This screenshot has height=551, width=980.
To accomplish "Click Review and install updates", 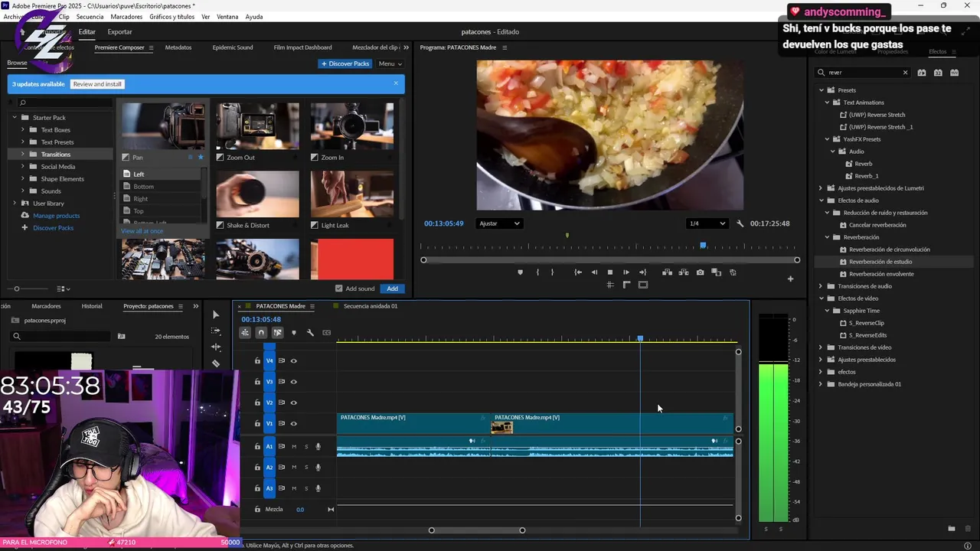I will [x=97, y=84].
